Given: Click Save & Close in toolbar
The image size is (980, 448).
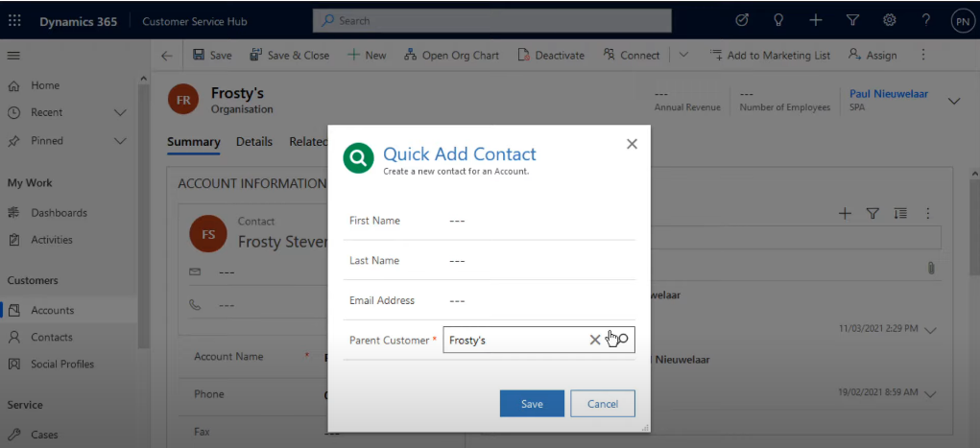Looking at the screenshot, I should tap(289, 55).
